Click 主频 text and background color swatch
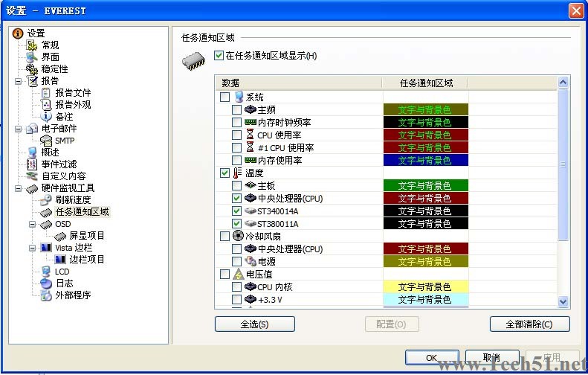 click(426, 109)
